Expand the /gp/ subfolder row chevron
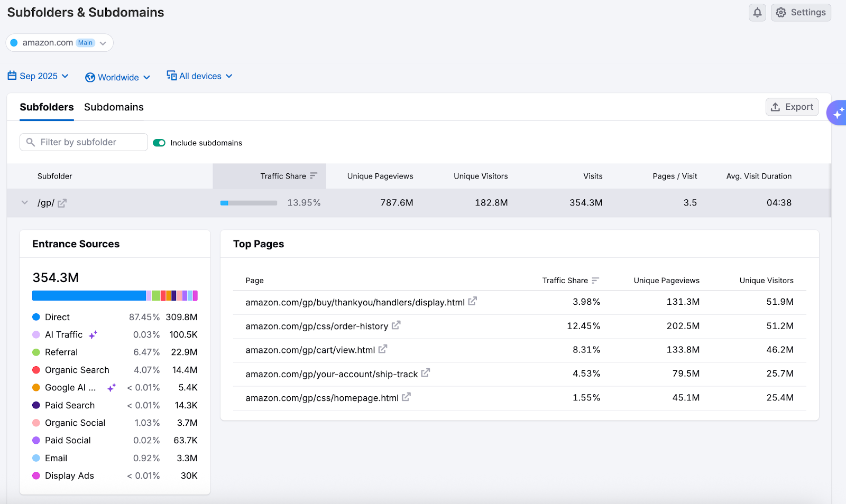Screen dimensions: 846x504 point(24,202)
